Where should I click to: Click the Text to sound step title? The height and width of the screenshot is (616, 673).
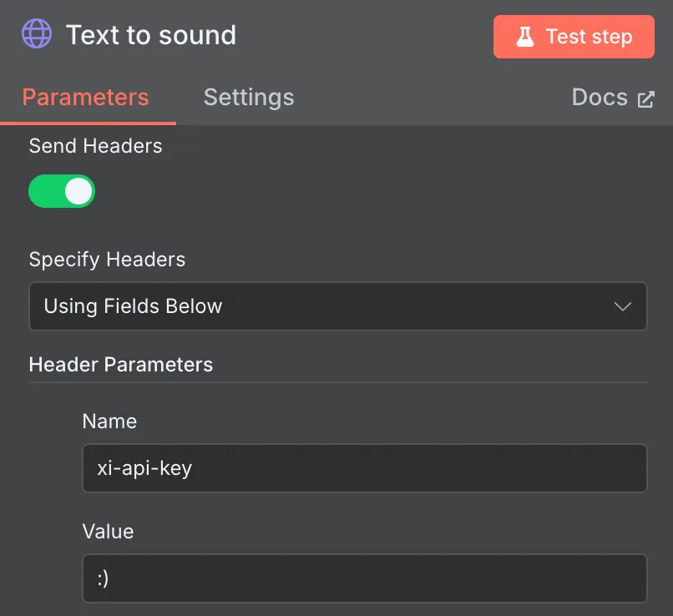click(152, 35)
